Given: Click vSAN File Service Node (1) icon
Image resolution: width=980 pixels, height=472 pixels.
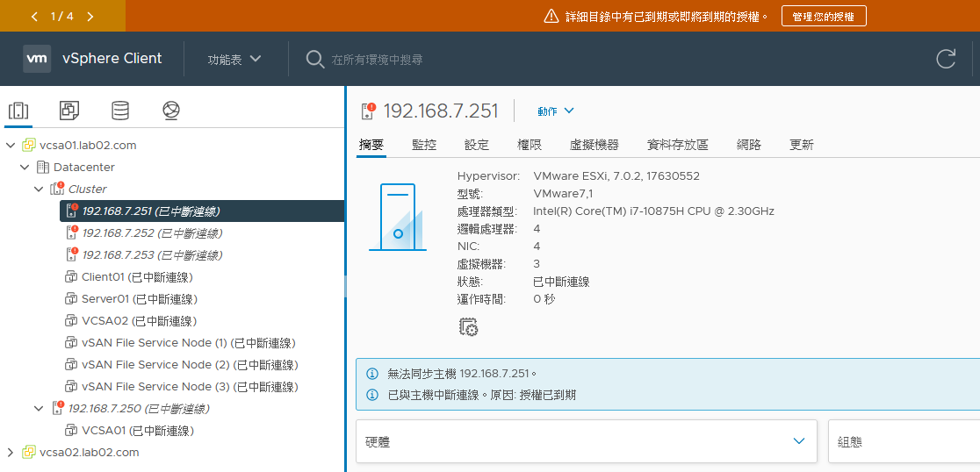Looking at the screenshot, I should pyautogui.click(x=70, y=343).
